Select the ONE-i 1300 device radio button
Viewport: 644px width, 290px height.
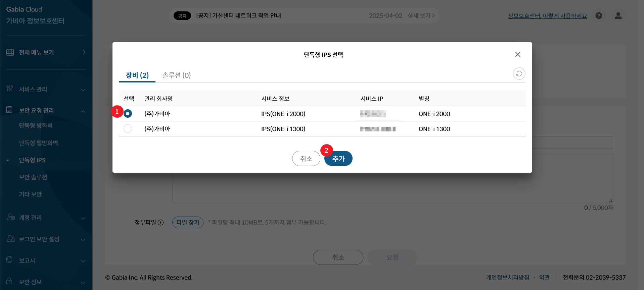[x=128, y=129]
